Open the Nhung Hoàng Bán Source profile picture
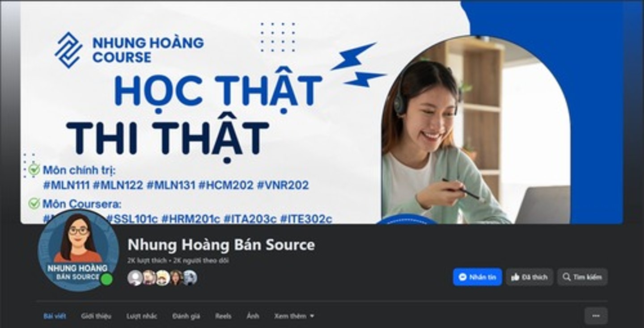Image resolution: width=644 pixels, height=328 pixels. pos(78,251)
